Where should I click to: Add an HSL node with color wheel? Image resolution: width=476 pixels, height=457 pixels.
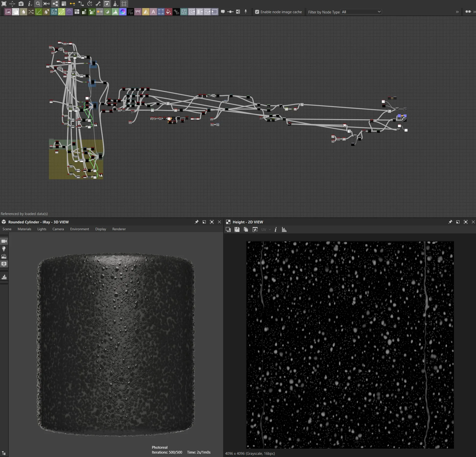point(123,12)
